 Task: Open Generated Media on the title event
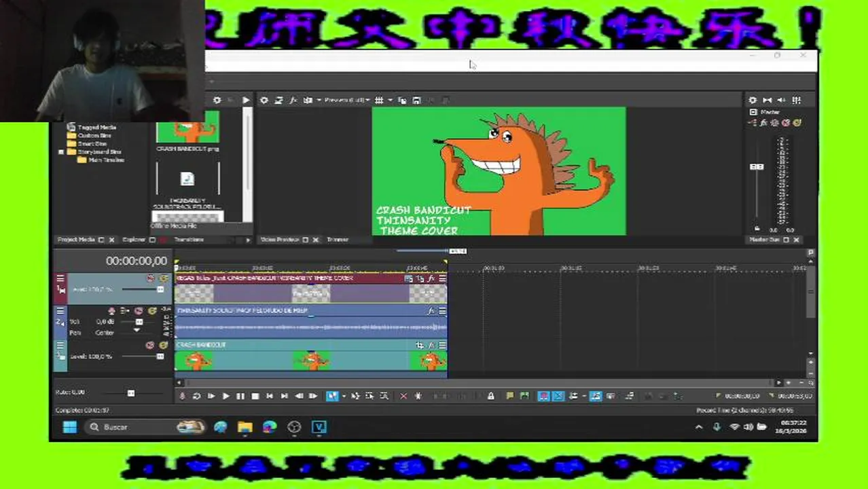409,278
